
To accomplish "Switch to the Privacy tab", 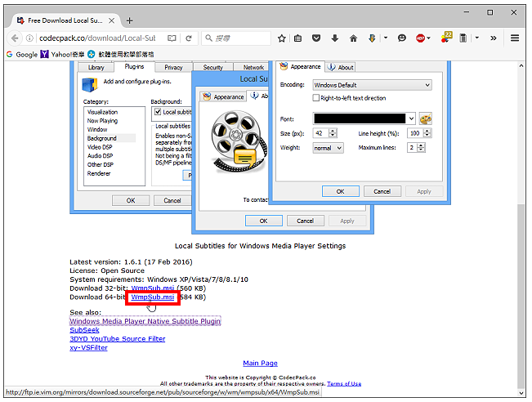I will click(x=173, y=68).
